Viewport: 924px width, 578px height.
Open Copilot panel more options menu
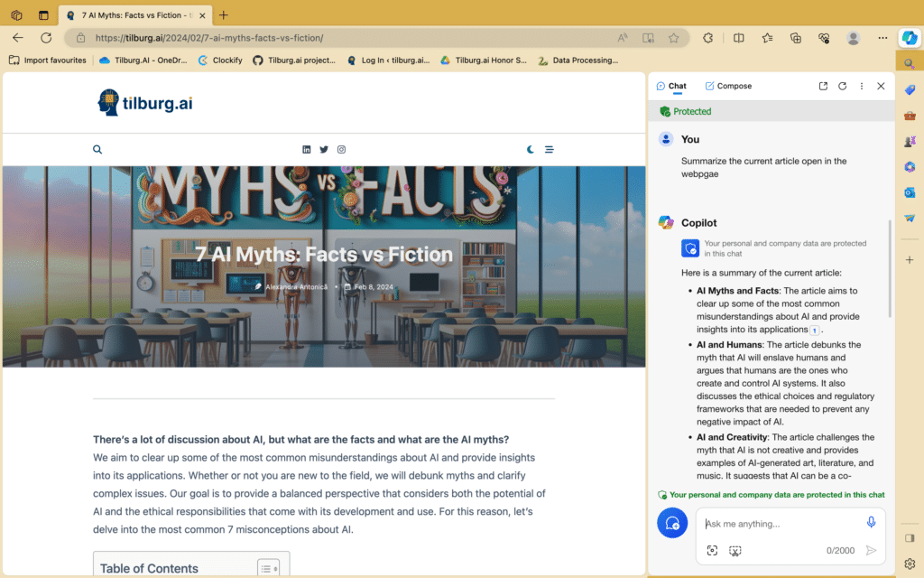[x=862, y=86]
